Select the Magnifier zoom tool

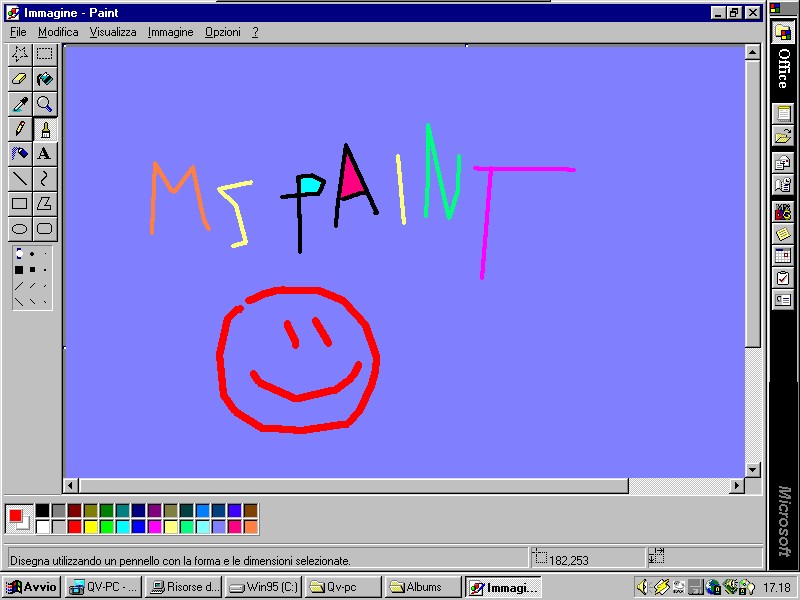click(45, 104)
